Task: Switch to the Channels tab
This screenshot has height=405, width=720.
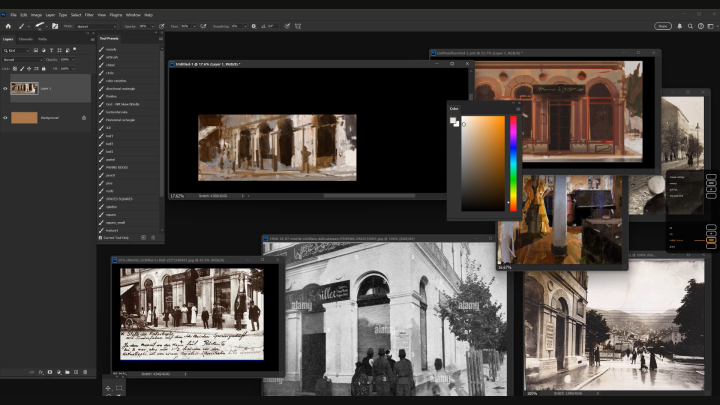Action: click(26, 39)
